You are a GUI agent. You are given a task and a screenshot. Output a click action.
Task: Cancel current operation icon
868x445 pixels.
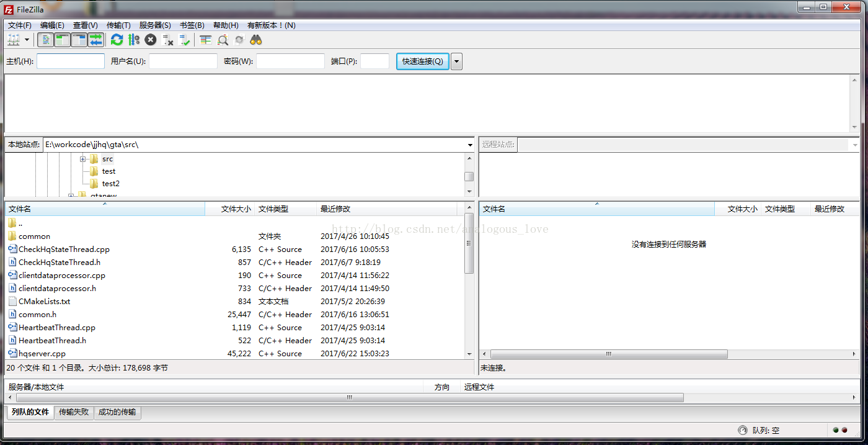click(151, 40)
